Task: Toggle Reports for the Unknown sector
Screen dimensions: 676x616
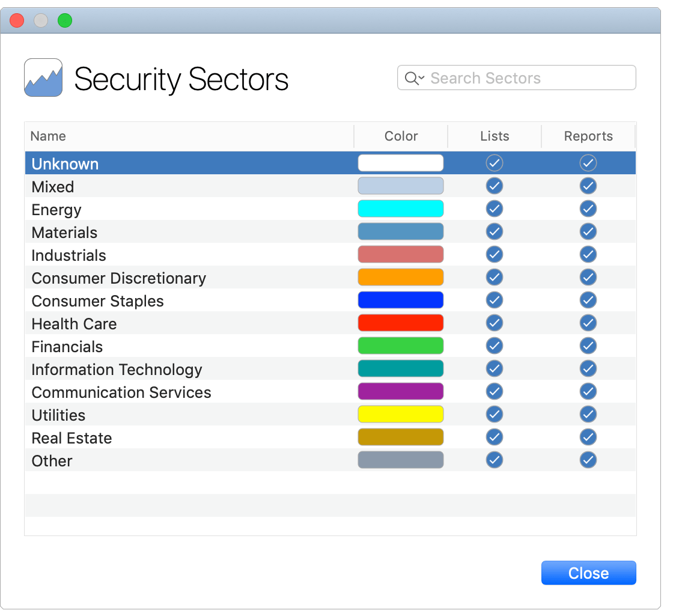Action: [588, 162]
